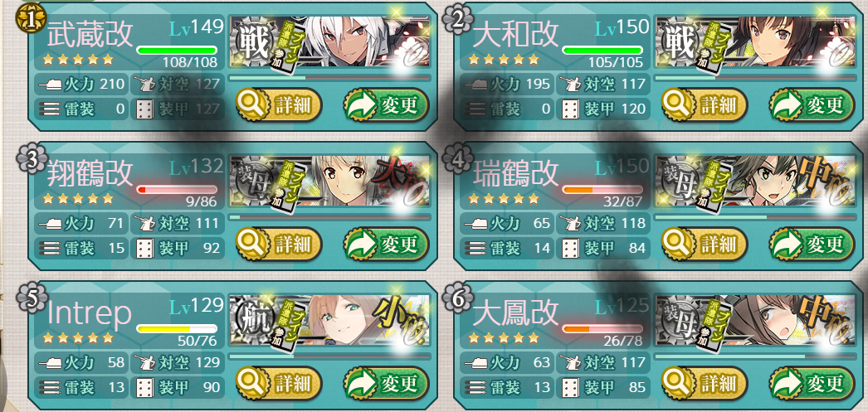Click 翔鶴改 red HP bar
The image size is (868, 412).
pos(177,190)
